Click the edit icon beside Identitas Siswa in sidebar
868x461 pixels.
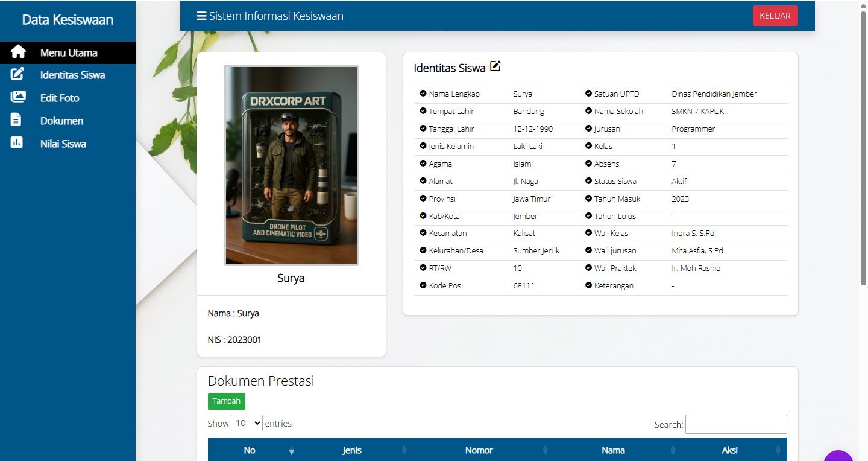click(17, 75)
